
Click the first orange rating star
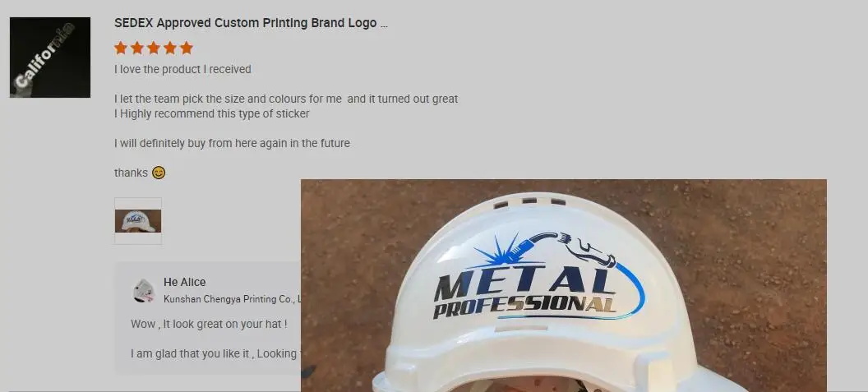point(121,48)
